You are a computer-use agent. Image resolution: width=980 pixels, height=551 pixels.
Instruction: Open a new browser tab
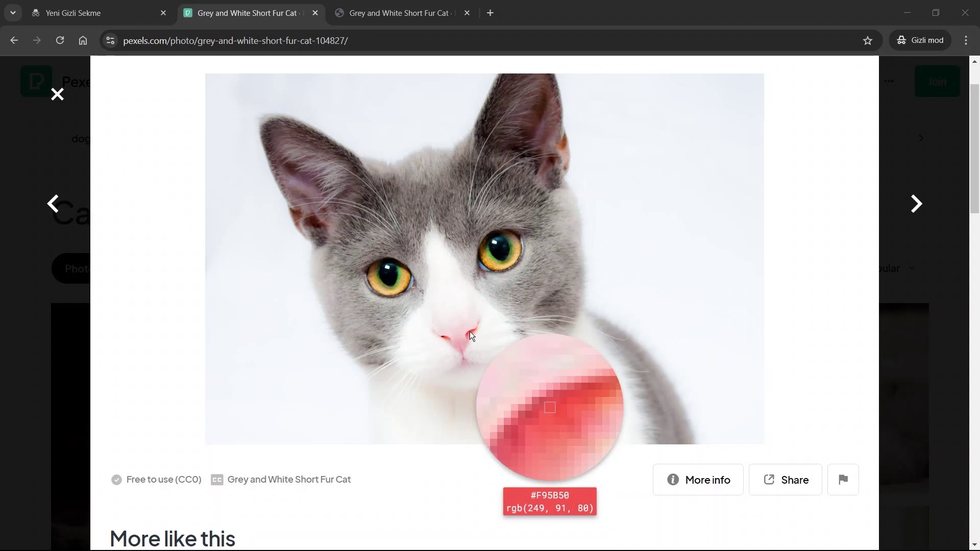coord(490,13)
